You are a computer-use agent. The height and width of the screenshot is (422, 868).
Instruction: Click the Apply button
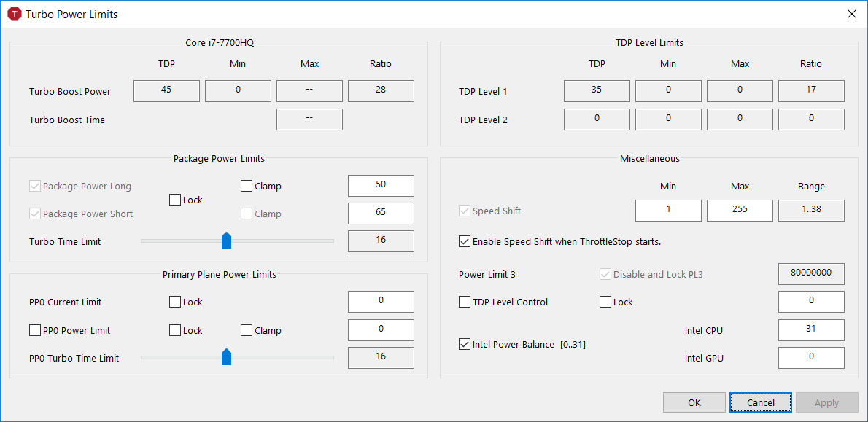pyautogui.click(x=826, y=402)
